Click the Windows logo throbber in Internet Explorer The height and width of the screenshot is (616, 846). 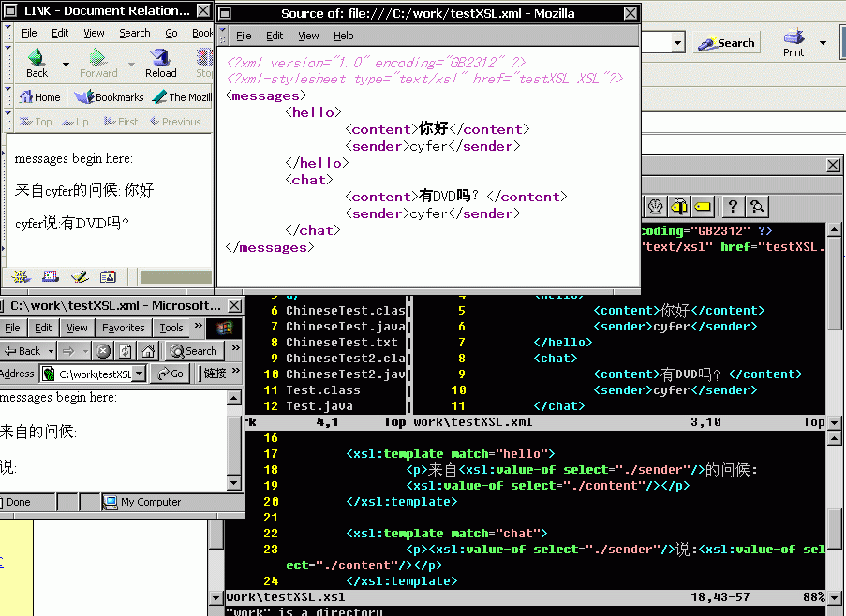[224, 328]
